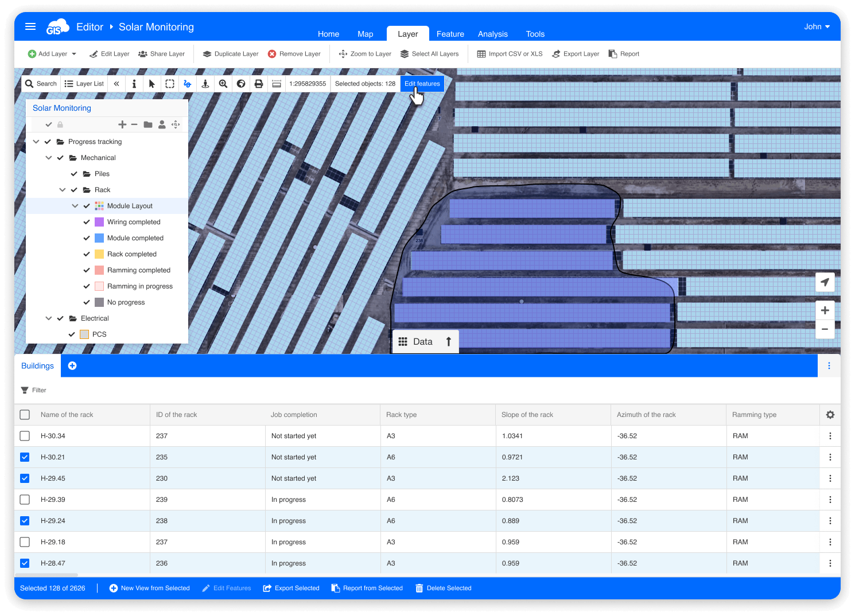Check the H-29.39 row checkbox

pyautogui.click(x=25, y=500)
